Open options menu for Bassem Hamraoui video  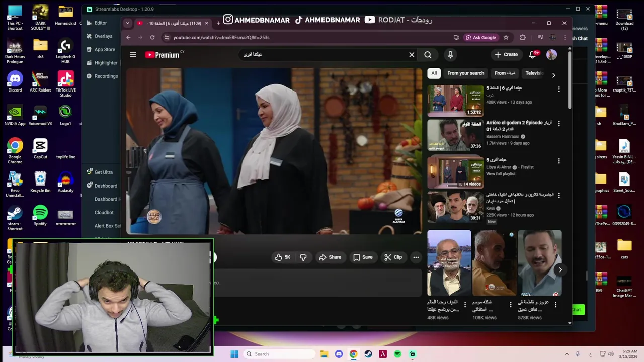coord(558,123)
